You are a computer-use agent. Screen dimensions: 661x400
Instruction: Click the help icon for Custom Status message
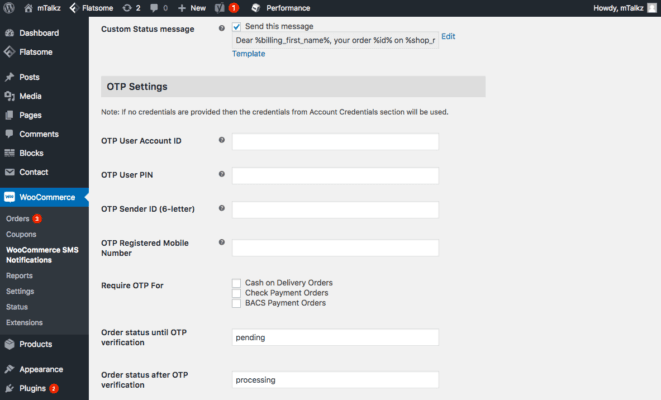tap(221, 28)
